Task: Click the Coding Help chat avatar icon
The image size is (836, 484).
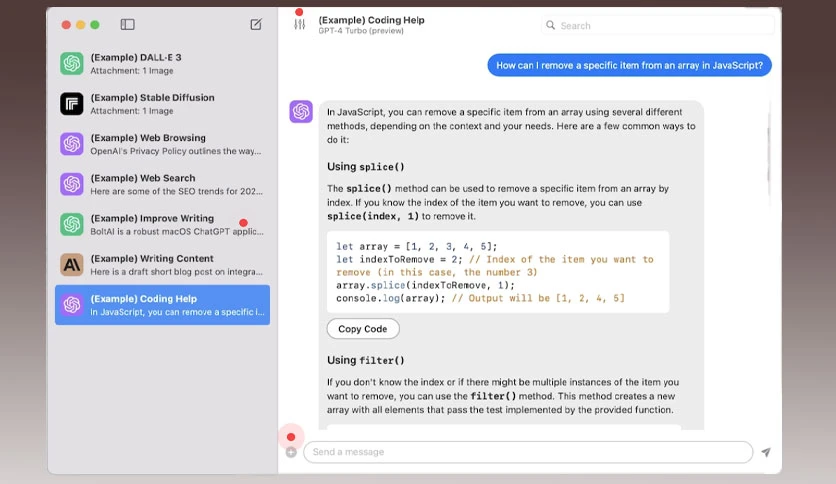Action: pyautogui.click(x=72, y=305)
